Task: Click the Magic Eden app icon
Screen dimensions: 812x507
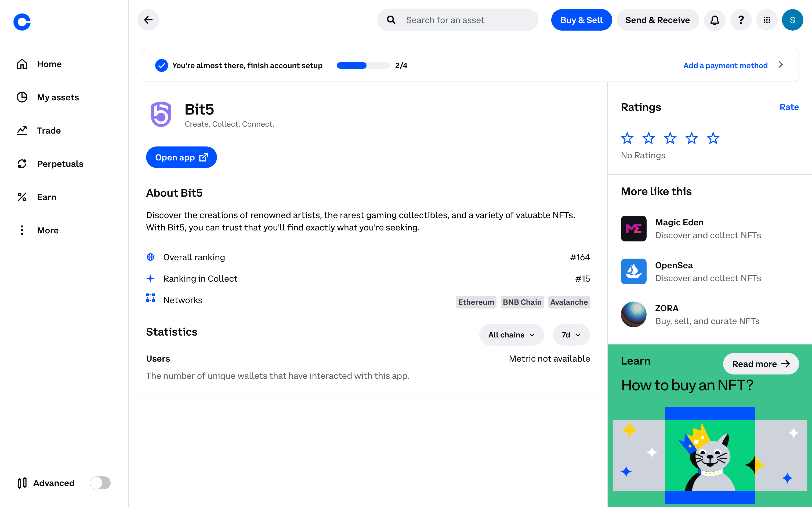Action: tap(633, 229)
